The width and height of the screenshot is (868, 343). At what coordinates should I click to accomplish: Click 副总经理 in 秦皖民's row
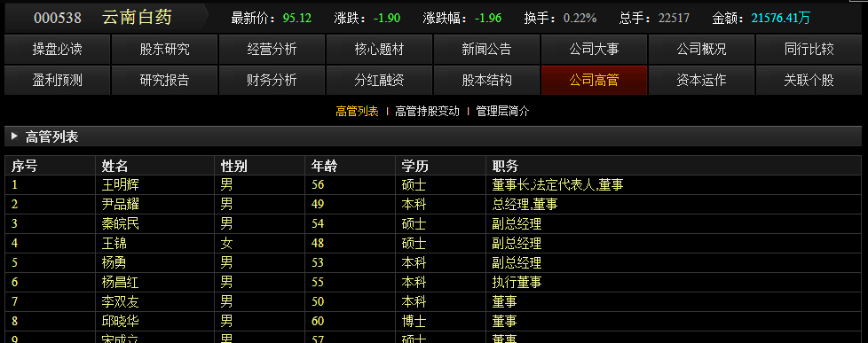click(x=517, y=223)
